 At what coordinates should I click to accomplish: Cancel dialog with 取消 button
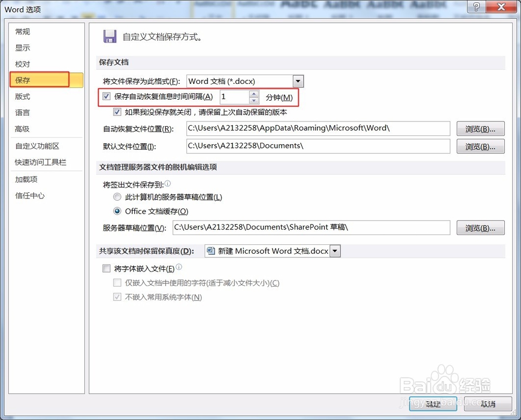click(488, 404)
